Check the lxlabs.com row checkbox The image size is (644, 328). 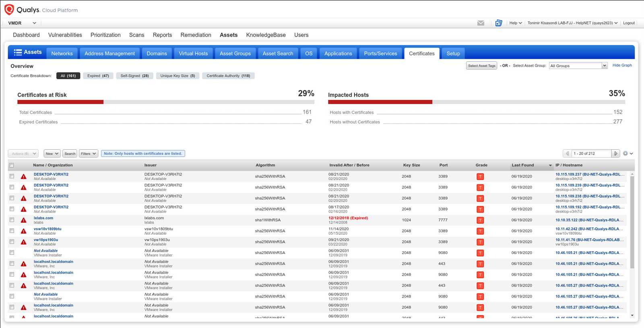pos(12,220)
